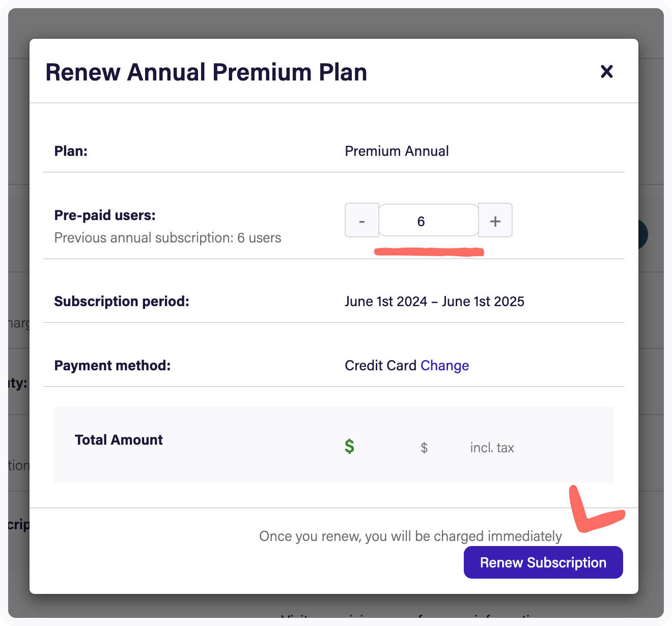Focus the pre-paid users number field
Screen dimensions: 672x626
pyautogui.click(x=429, y=221)
